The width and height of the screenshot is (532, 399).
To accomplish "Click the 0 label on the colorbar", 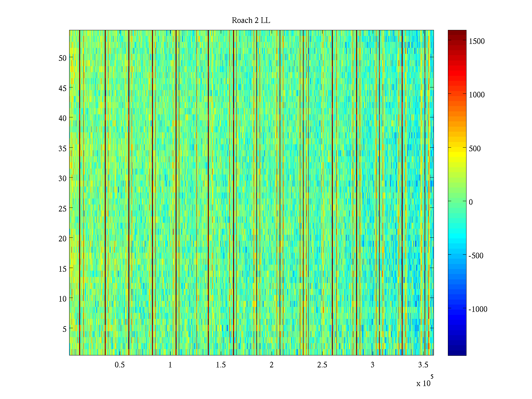I will pos(470,202).
